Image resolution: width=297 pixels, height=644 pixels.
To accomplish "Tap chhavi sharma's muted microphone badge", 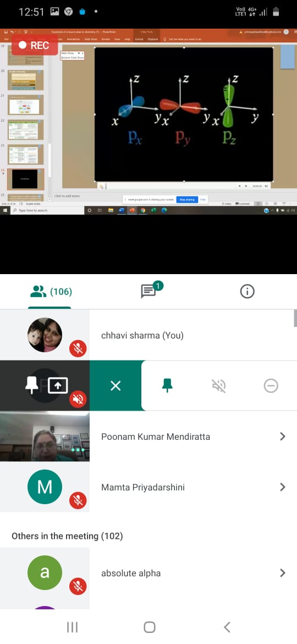I will coord(78,349).
